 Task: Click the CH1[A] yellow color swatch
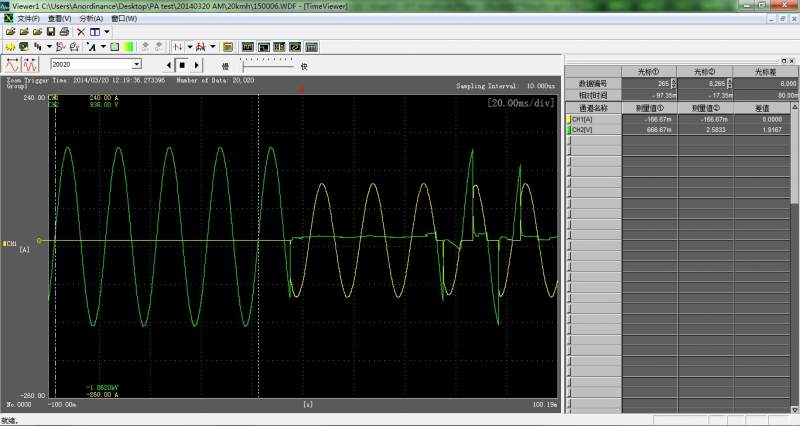569,119
